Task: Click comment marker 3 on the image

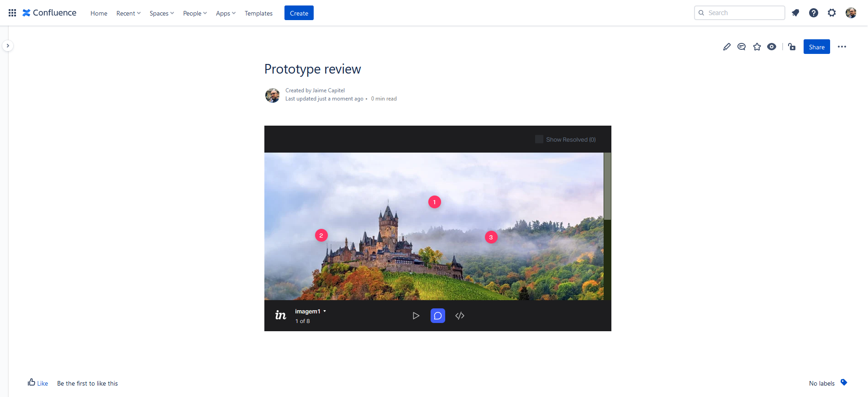Action: pos(491,237)
